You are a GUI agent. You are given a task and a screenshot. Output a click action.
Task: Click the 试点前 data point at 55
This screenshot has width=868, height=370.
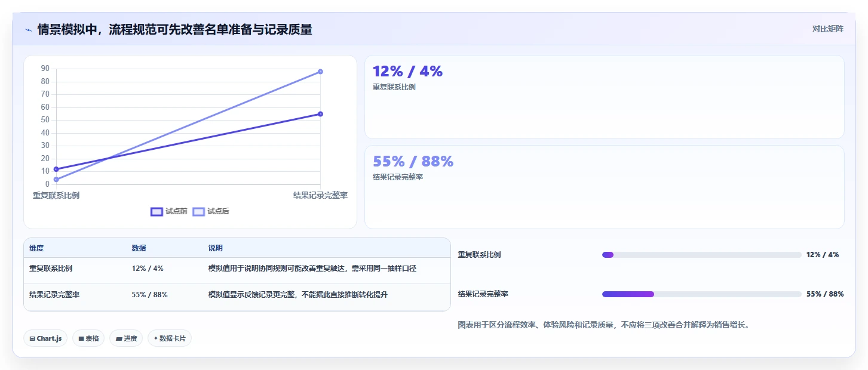tap(320, 114)
